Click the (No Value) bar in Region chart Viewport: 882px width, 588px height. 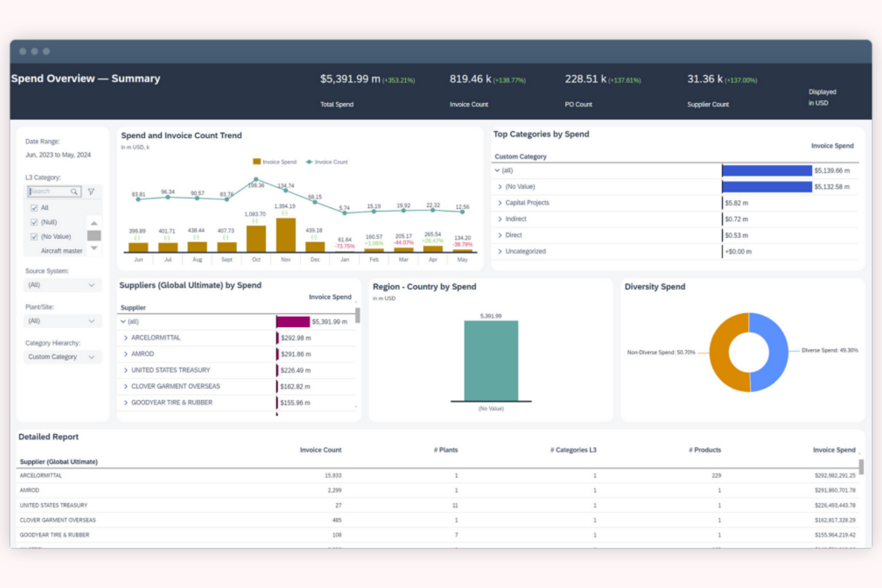pyautogui.click(x=491, y=360)
